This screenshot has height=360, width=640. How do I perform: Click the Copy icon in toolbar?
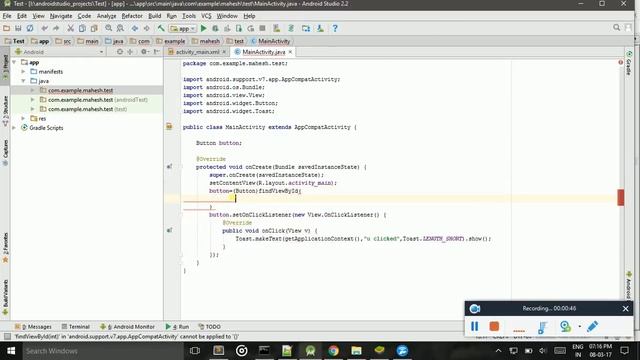coord(82,29)
